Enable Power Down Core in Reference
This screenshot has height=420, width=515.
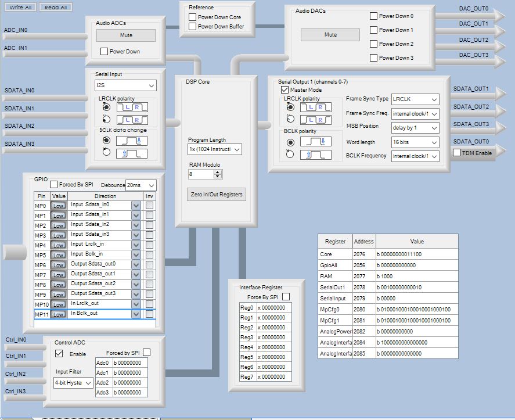(193, 17)
